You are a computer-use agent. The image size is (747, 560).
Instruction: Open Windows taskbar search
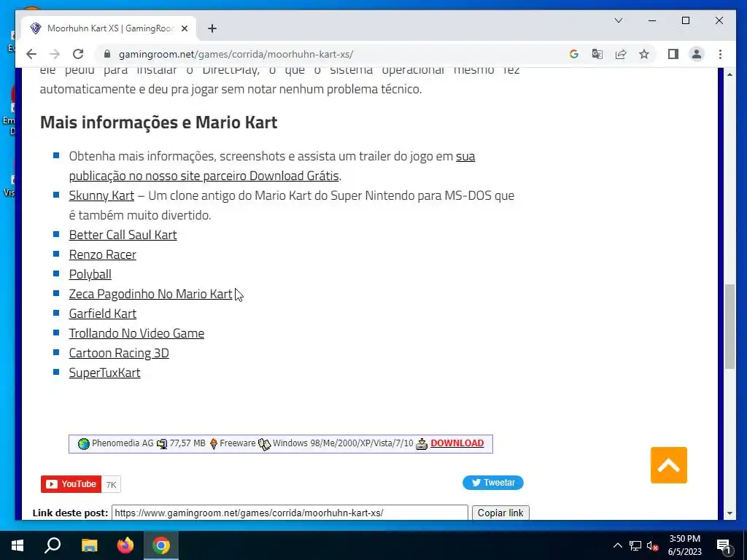click(x=53, y=545)
